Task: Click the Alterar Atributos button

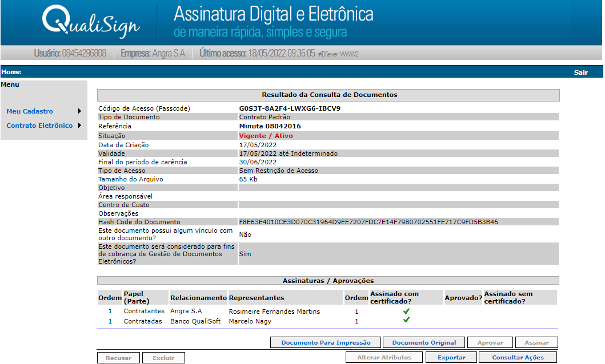Action: (x=384, y=358)
